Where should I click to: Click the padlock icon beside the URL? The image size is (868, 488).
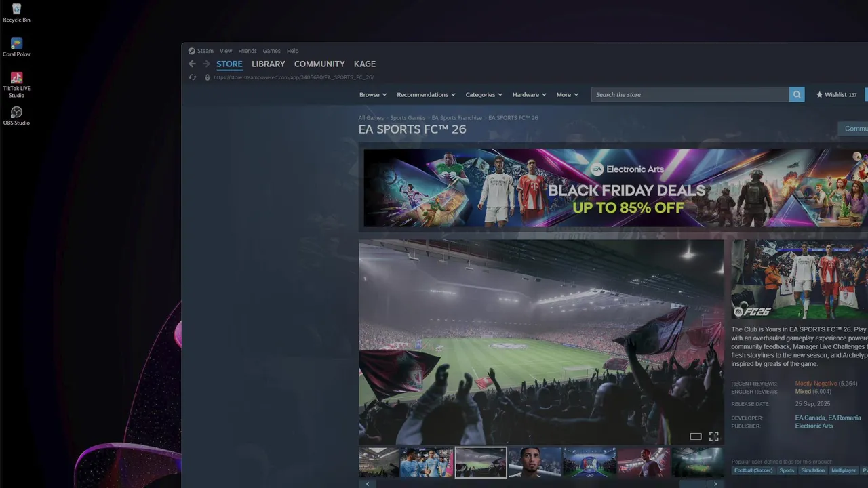[208, 77]
